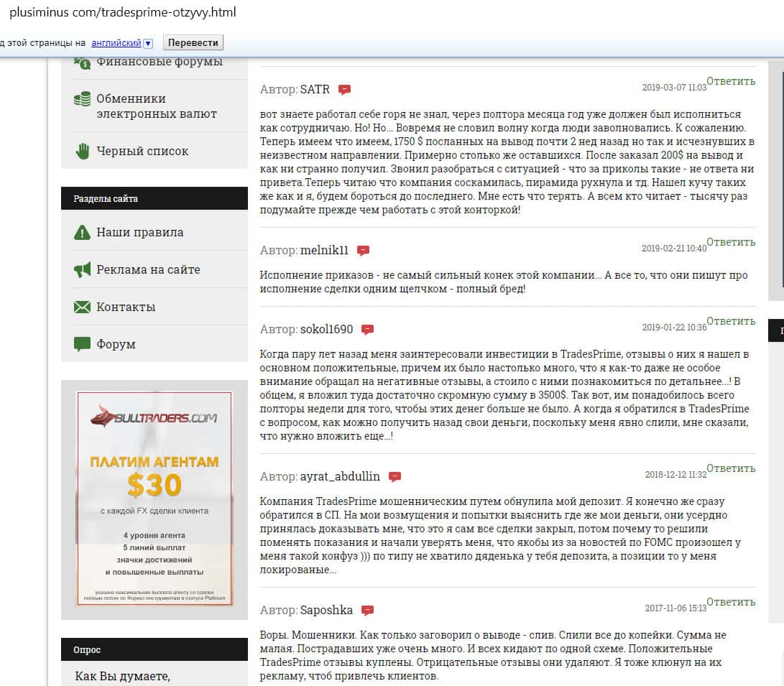Reply to melnik11's comment via Ответить
Viewport: 784px width, 686px height.
point(731,242)
